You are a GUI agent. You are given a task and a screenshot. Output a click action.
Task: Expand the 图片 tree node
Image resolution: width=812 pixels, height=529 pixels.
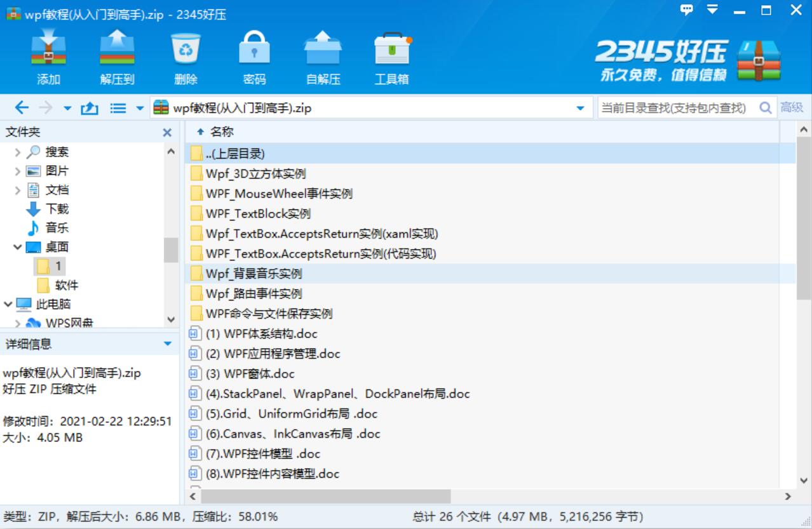tap(17, 171)
